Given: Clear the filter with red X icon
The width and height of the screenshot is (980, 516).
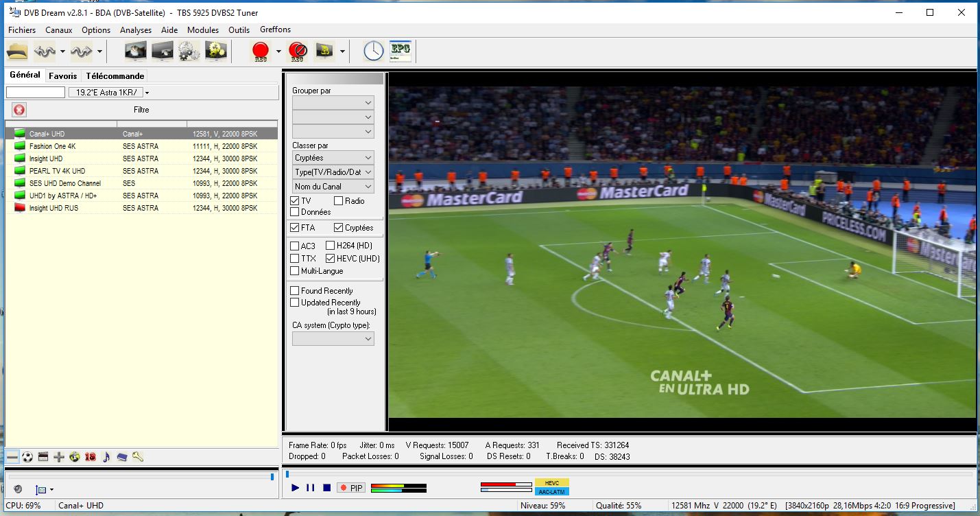Looking at the screenshot, I should click(x=19, y=110).
